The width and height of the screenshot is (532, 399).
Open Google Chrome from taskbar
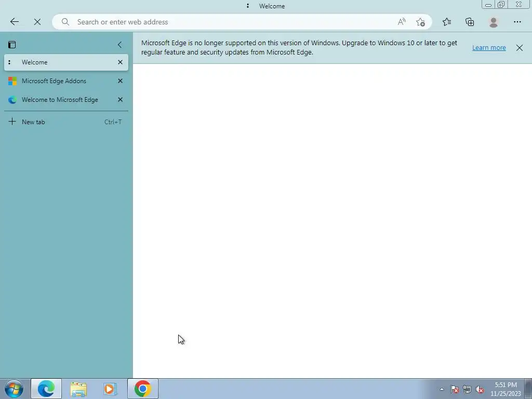143,389
